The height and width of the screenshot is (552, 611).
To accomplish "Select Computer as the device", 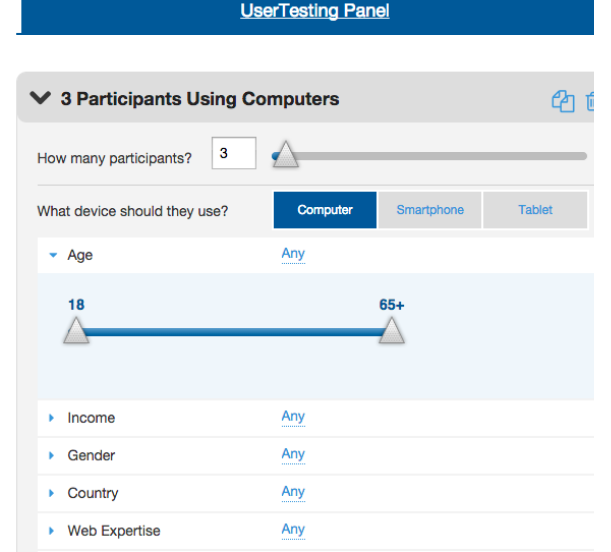I will click(325, 210).
